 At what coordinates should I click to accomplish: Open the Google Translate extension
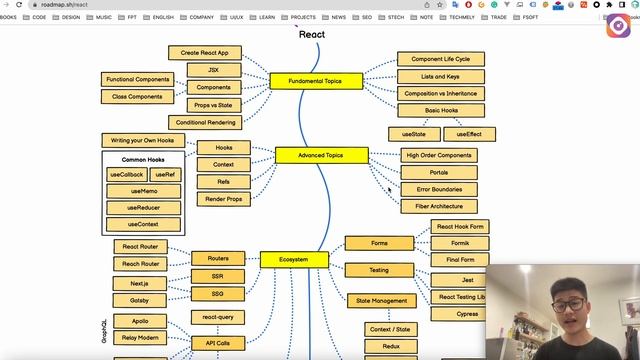tap(456, 5)
